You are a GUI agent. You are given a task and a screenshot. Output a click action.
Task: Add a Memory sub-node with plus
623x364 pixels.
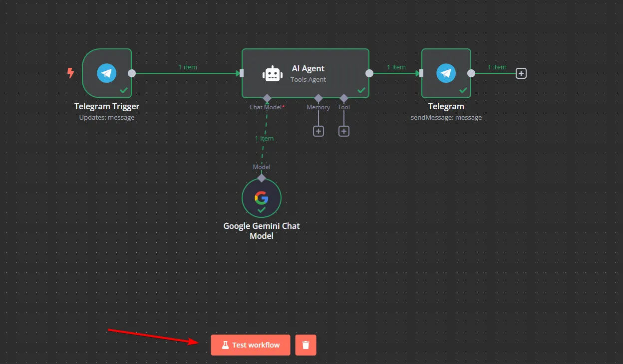click(x=318, y=131)
